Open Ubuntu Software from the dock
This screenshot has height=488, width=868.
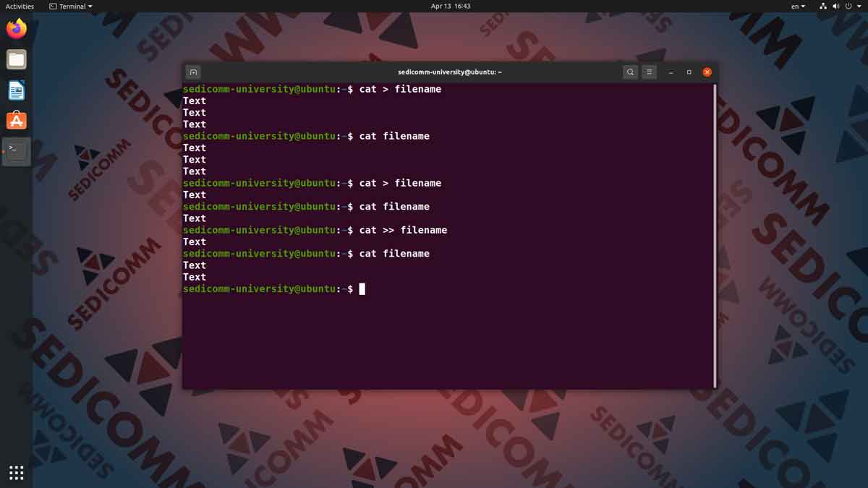pyautogui.click(x=16, y=121)
